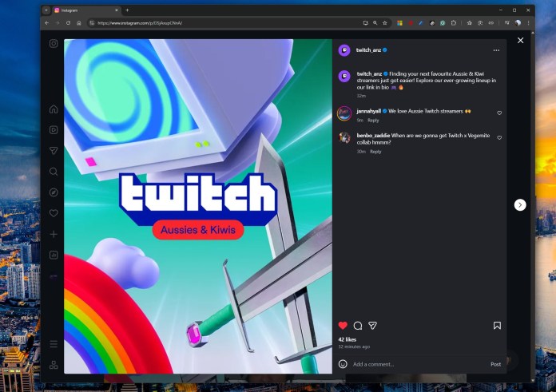556x392 pixels.
Task: Reload the page
Action: (68, 23)
